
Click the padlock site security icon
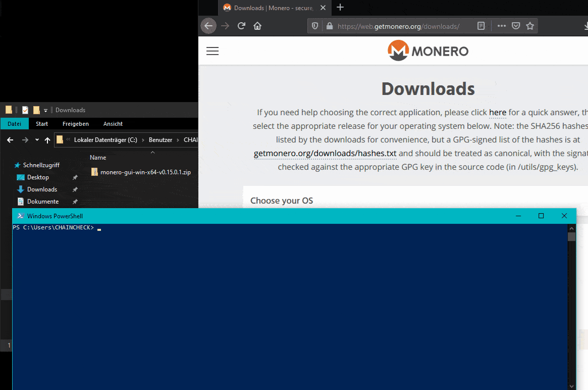pyautogui.click(x=329, y=26)
